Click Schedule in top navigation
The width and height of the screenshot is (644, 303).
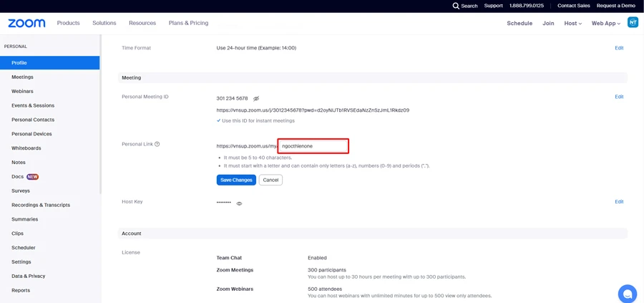click(519, 24)
